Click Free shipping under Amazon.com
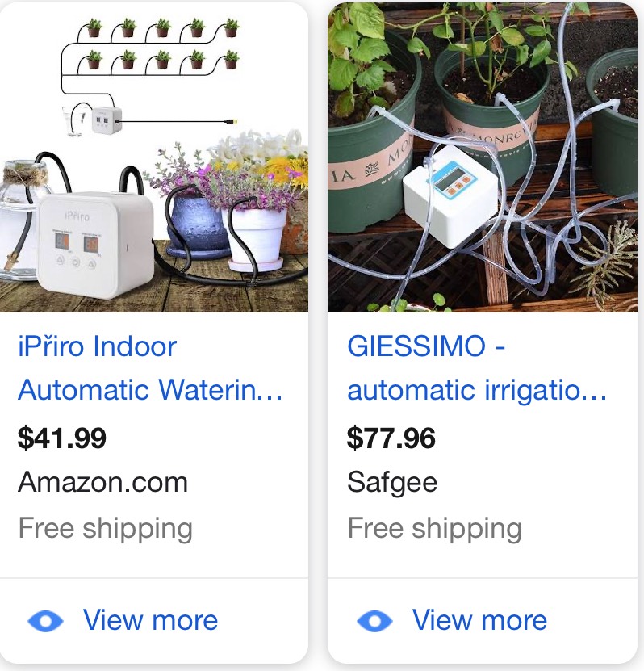Viewport: 644px width, 671px height. pyautogui.click(x=106, y=529)
